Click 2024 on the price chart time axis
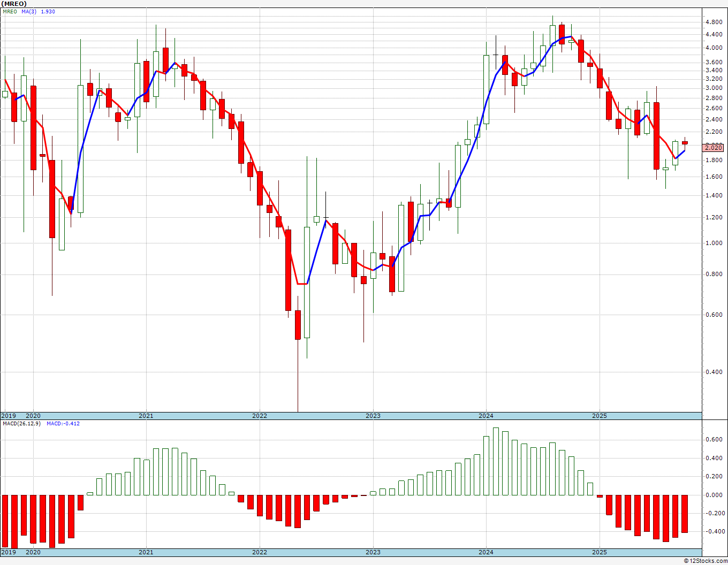This screenshot has height=565, width=728. [x=486, y=416]
